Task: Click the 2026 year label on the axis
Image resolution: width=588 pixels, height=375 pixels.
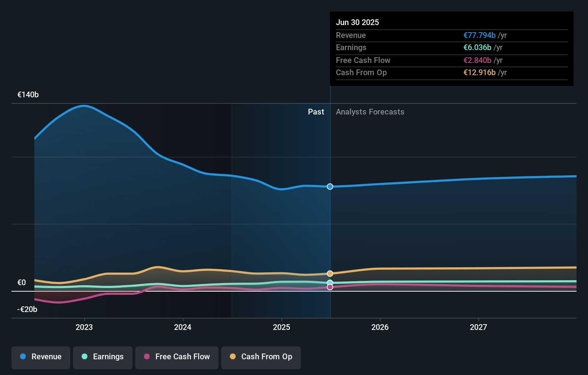Action: click(x=380, y=327)
